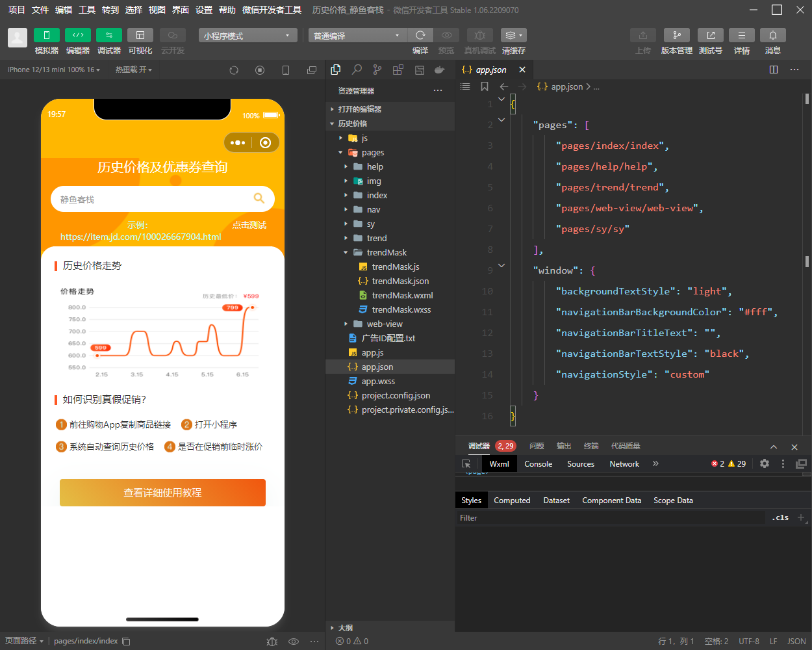This screenshot has width=812, height=650.
Task: Click the orange tutorial button in simulator
Action: click(162, 493)
